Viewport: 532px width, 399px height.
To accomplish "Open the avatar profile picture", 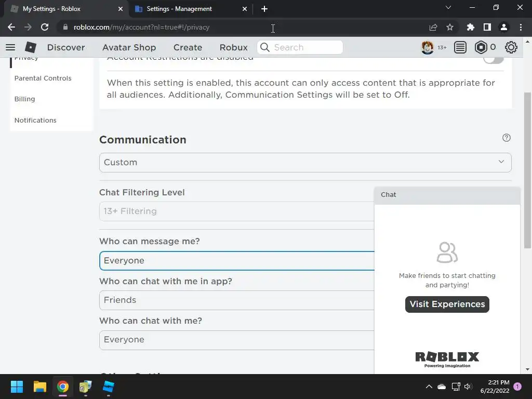I will click(x=427, y=47).
